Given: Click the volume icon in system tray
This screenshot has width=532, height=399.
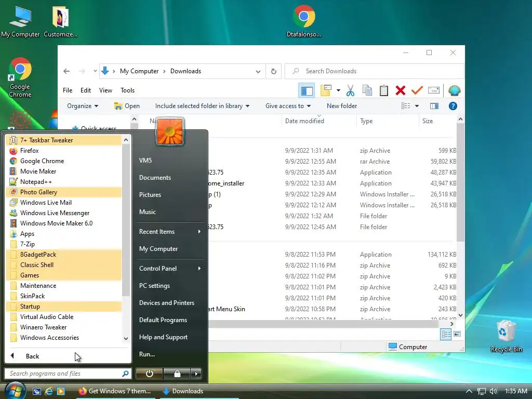Looking at the screenshot, I should 494,391.
